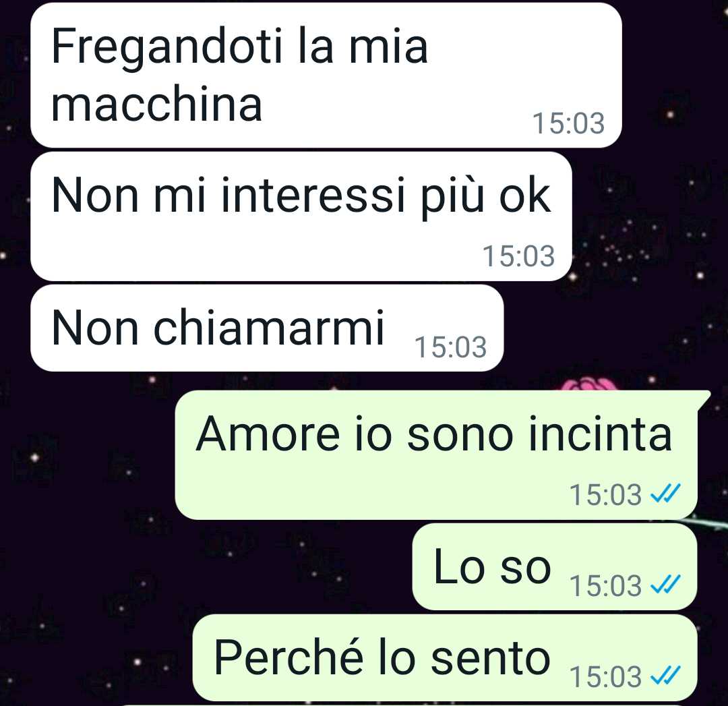Select the "Non chiamarmi" message bubble
Image resolution: width=728 pixels, height=706 pixels.
[267, 328]
